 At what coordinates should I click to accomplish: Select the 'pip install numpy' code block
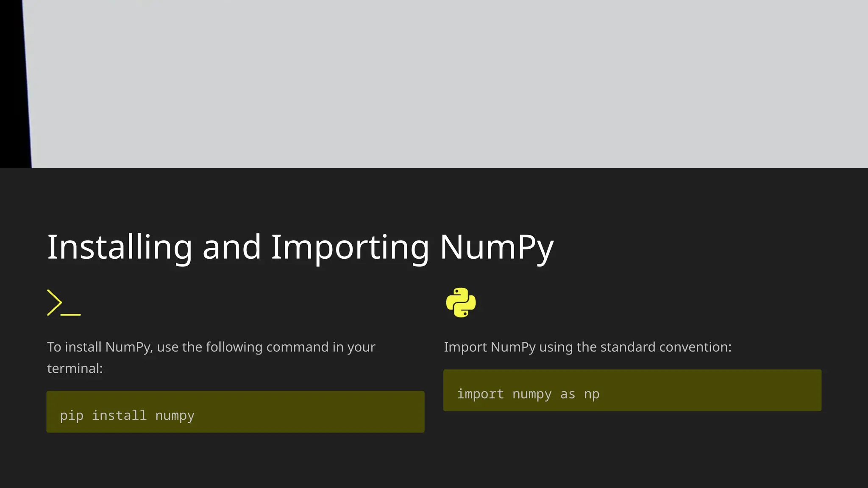235,412
